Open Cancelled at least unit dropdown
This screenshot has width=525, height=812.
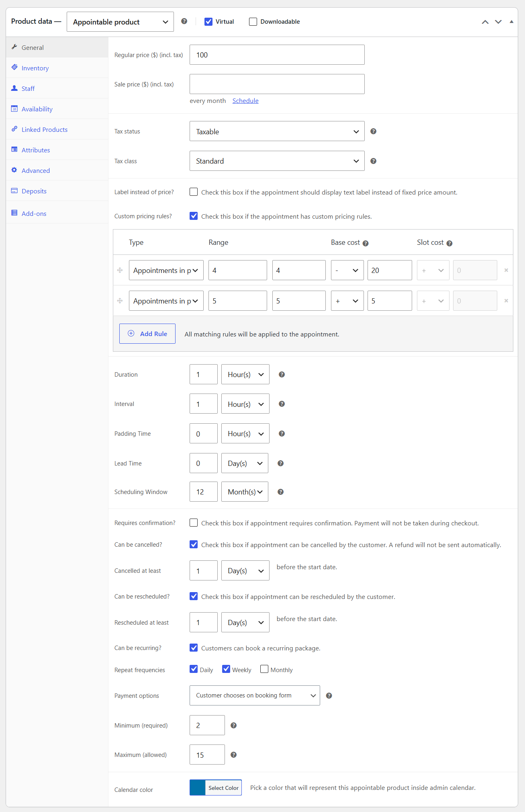point(245,570)
